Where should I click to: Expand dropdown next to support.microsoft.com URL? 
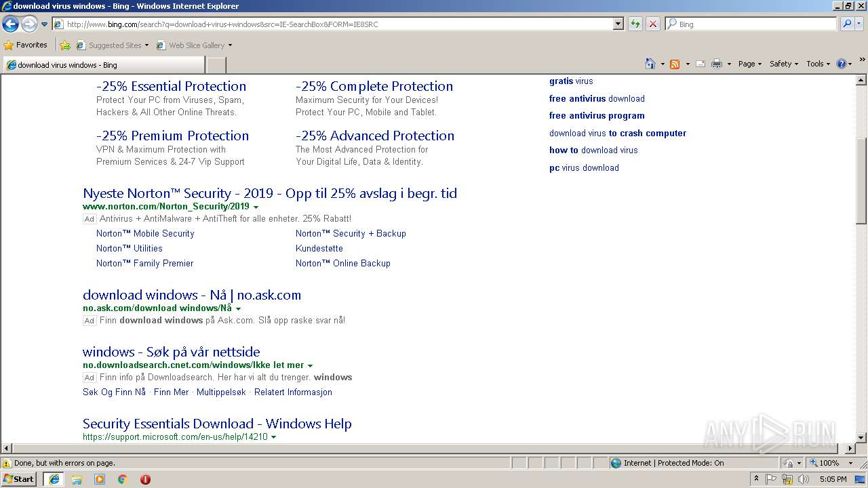click(273, 437)
